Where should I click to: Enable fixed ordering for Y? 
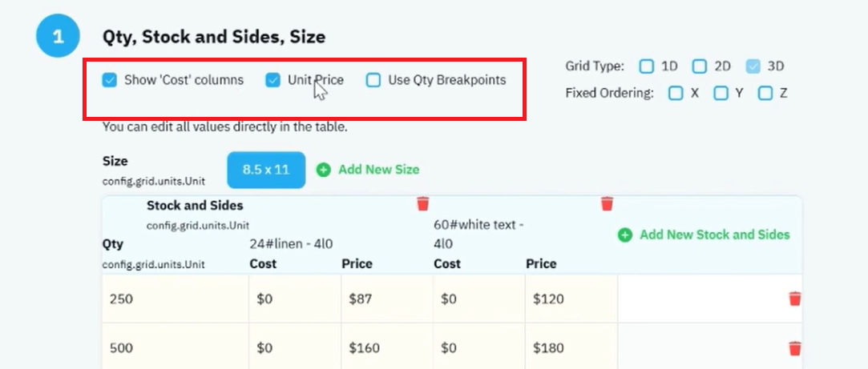721,93
